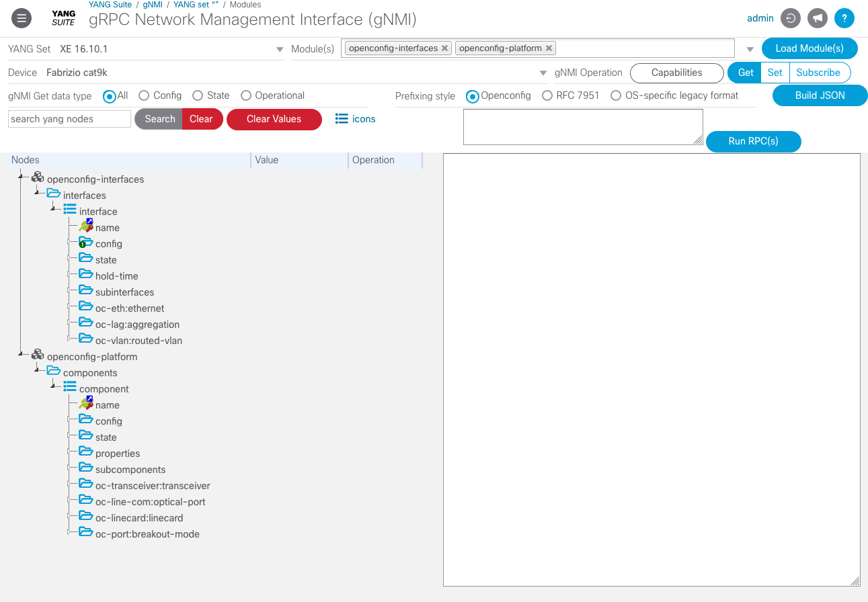Select OS-specific legacy format prefixing
This screenshot has width=868, height=602.
point(616,95)
